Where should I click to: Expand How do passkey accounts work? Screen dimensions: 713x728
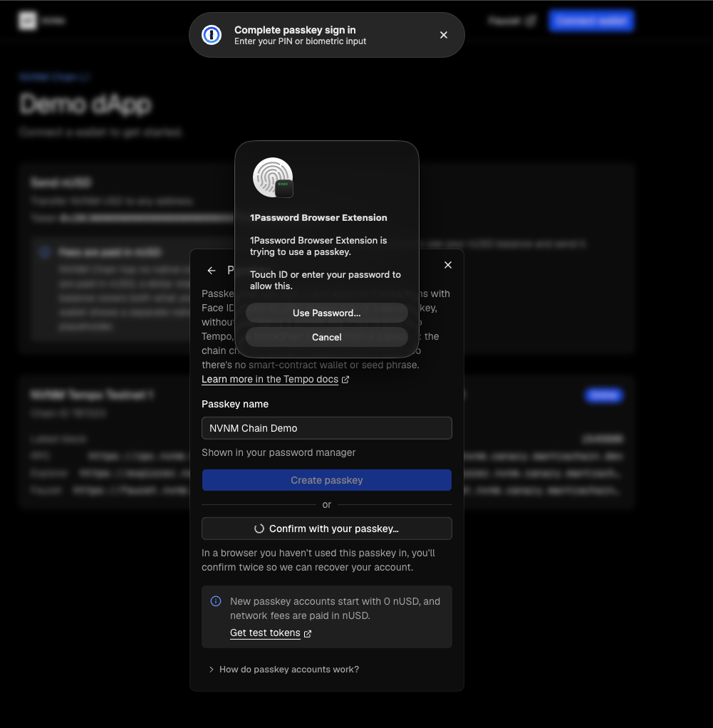tap(283, 670)
